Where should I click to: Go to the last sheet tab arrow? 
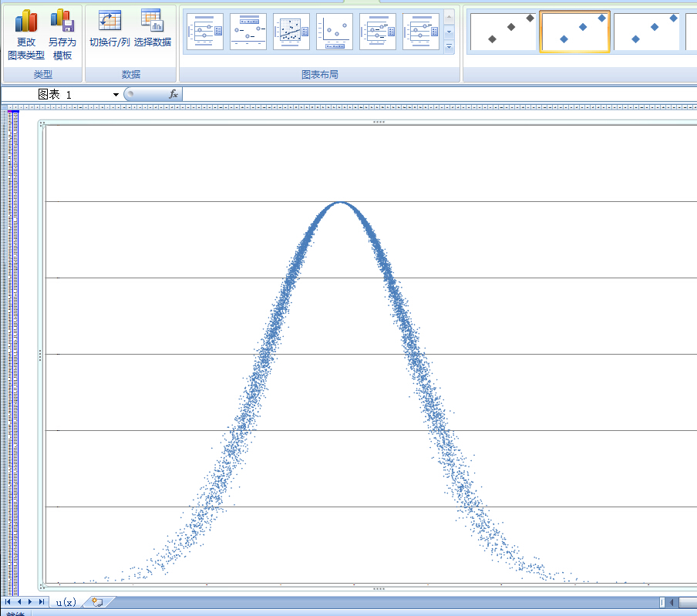[42, 602]
